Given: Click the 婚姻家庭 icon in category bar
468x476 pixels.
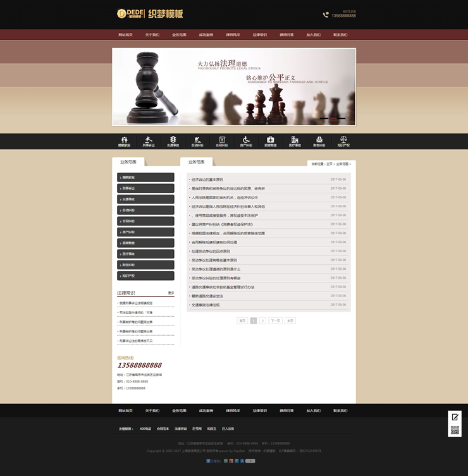Looking at the screenshot, I should tap(125, 139).
